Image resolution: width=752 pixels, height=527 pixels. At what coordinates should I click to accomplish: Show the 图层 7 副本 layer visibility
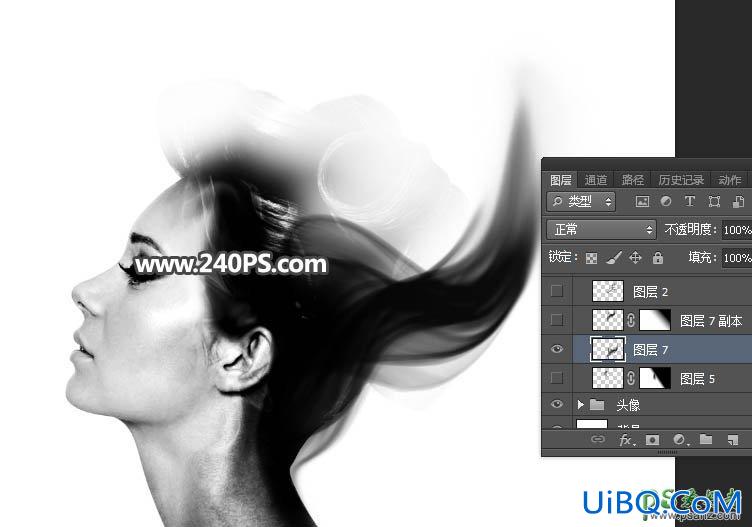pyautogui.click(x=557, y=319)
